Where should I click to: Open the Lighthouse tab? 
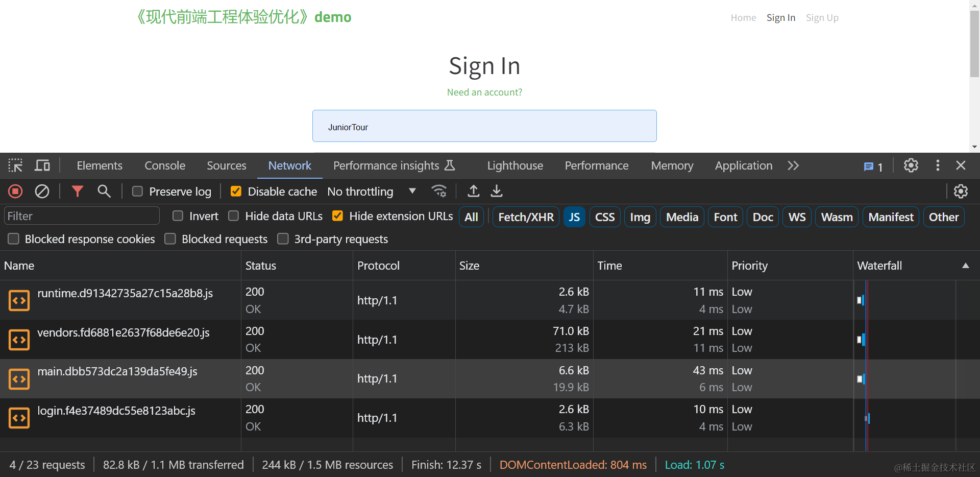tap(515, 165)
